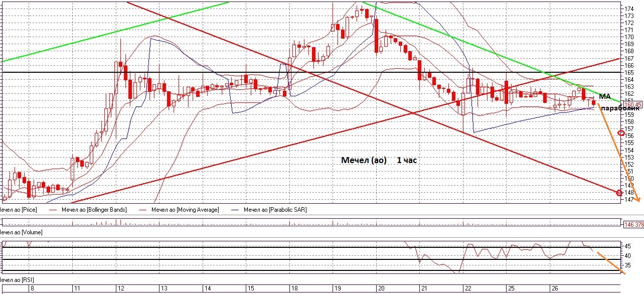Click the RSI axis value 40
The height and width of the screenshot is (294, 644).
(x=628, y=256)
